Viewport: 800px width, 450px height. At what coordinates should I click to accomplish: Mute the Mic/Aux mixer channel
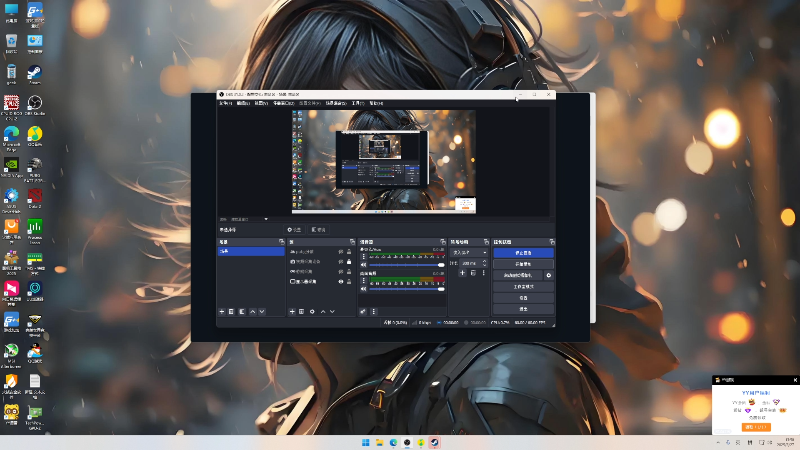pos(363,265)
